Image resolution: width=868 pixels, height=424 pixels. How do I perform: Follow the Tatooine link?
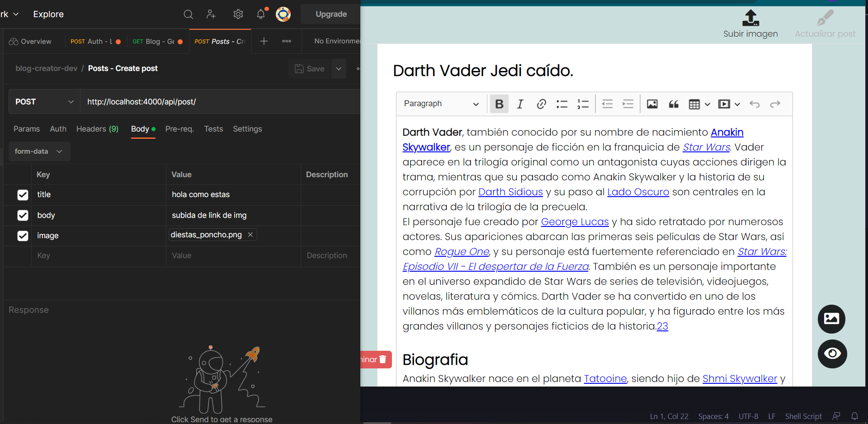click(x=605, y=378)
